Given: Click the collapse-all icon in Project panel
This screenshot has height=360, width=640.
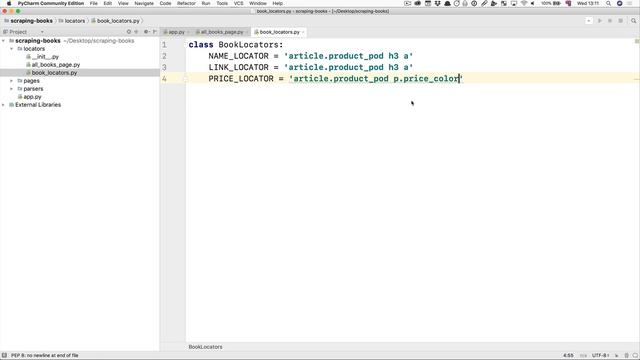Looking at the screenshot, I should pyautogui.click(x=137, y=32).
